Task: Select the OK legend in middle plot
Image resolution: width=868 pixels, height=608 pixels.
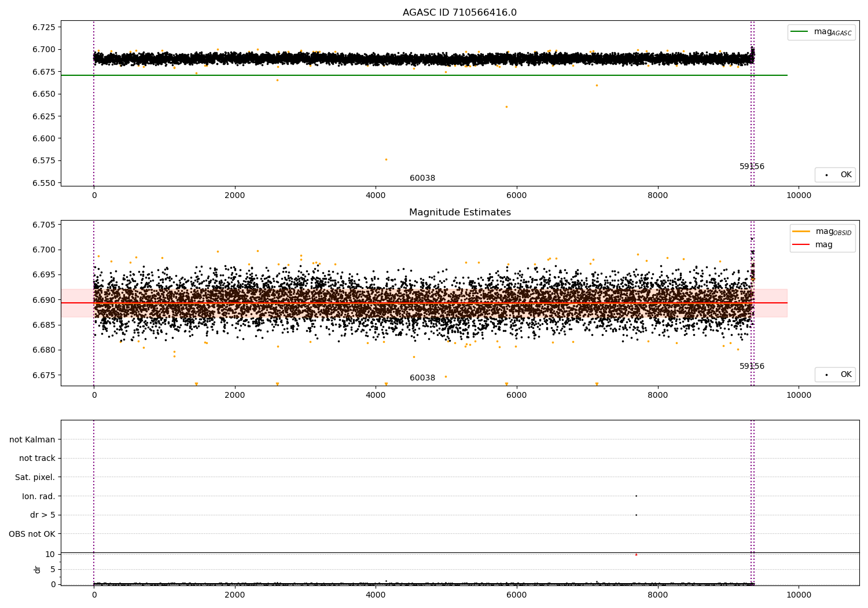Action: coord(835,375)
